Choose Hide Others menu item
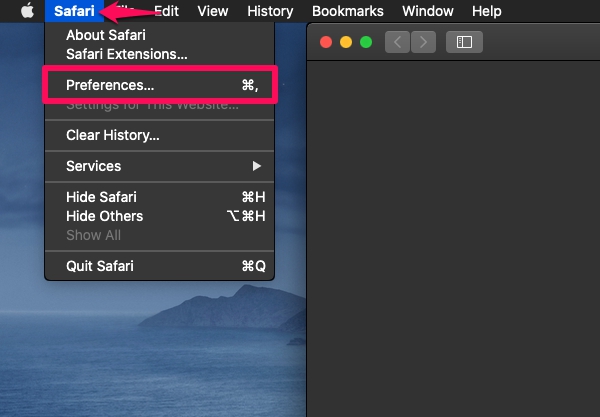This screenshot has height=417, width=600. point(104,216)
